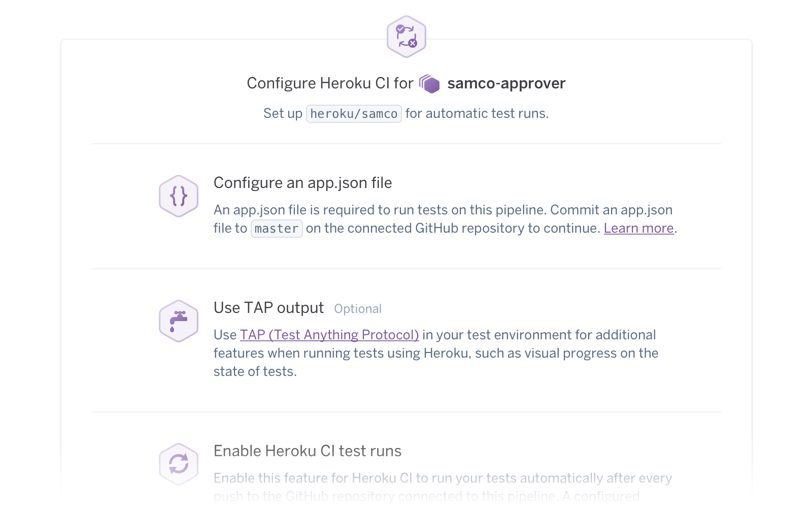Click the TAP features description paragraph
The width and height of the screenshot is (812, 508).
pos(435,354)
